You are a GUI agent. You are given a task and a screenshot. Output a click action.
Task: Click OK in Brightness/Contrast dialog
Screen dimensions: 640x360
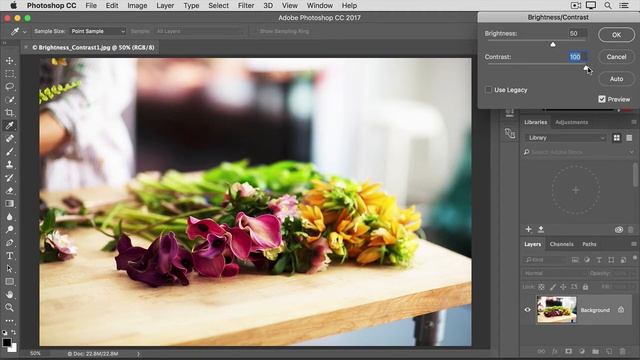[x=616, y=35]
